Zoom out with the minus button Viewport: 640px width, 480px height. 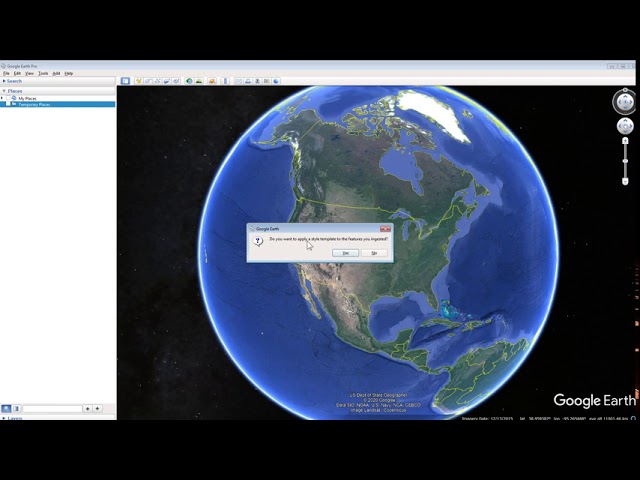pyautogui.click(x=625, y=181)
